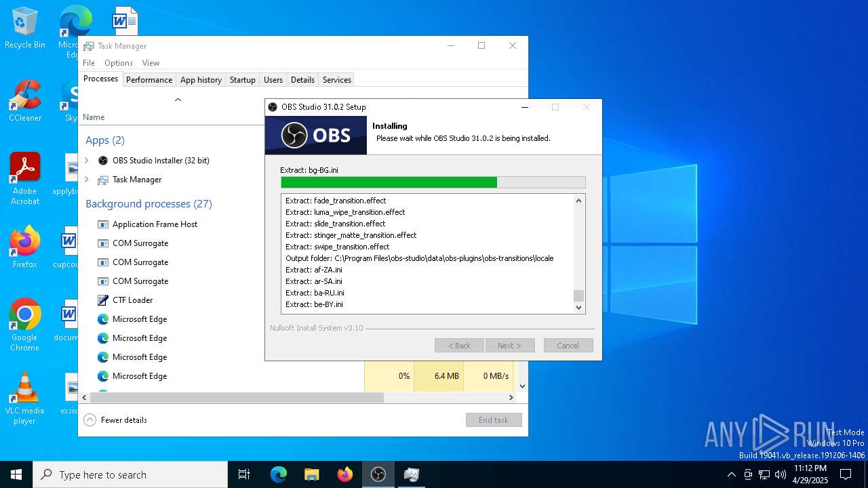Click the taskbar clock showing 11:12 PM
Image resolution: width=868 pixels, height=488 pixels.
(x=810, y=474)
